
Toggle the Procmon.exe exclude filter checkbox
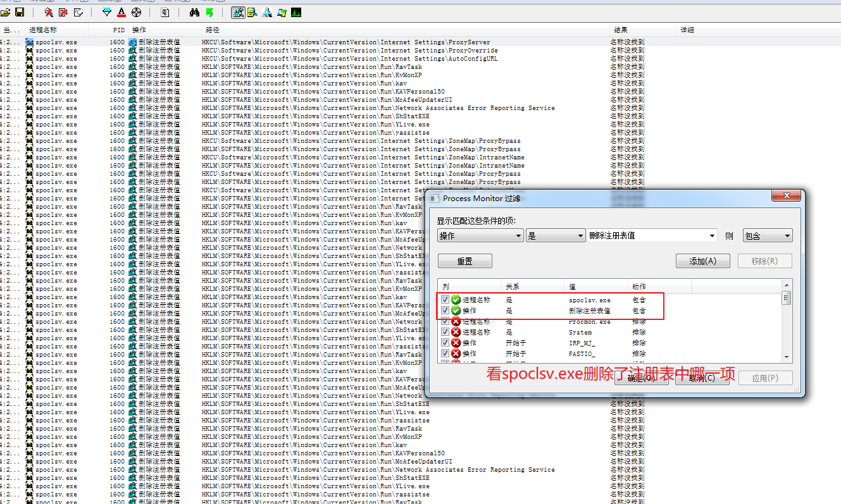445,321
